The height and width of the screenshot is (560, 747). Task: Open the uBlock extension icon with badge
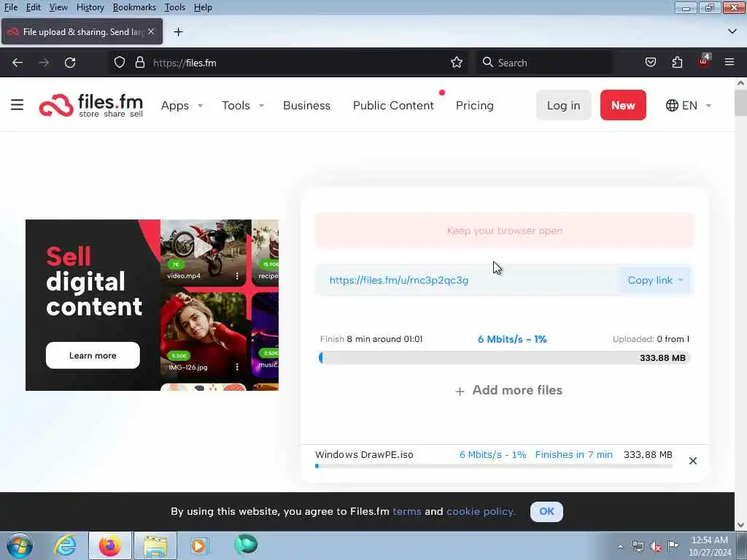[x=704, y=62]
